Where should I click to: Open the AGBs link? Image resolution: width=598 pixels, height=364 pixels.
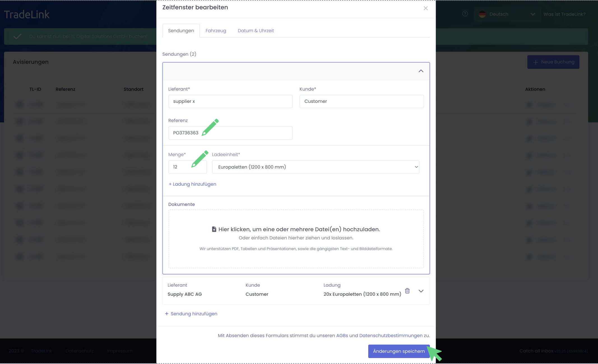[x=342, y=335]
